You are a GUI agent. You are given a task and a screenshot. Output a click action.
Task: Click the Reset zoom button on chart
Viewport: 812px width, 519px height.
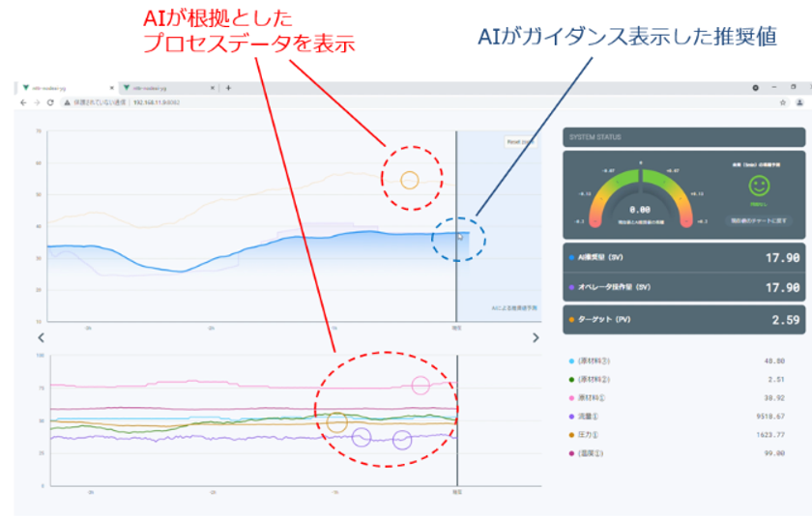click(x=520, y=142)
